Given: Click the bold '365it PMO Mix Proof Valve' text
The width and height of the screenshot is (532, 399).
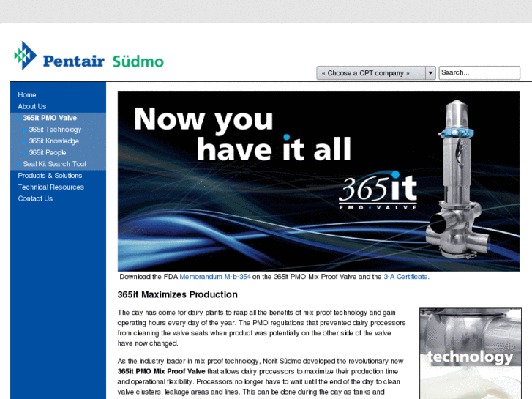Looking at the screenshot, I should [x=161, y=371].
